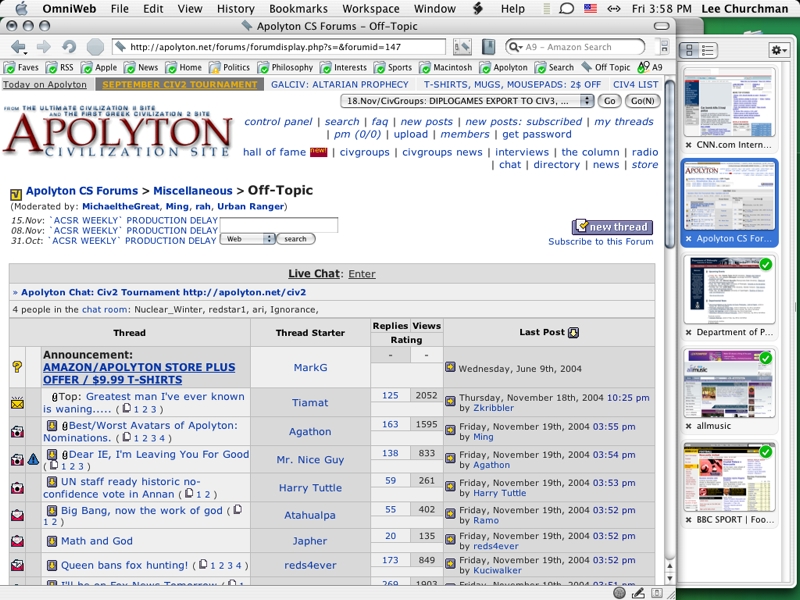Image resolution: width=800 pixels, height=600 pixels.
Task: Click the Subscribe to this Forum link
Action: (x=600, y=242)
